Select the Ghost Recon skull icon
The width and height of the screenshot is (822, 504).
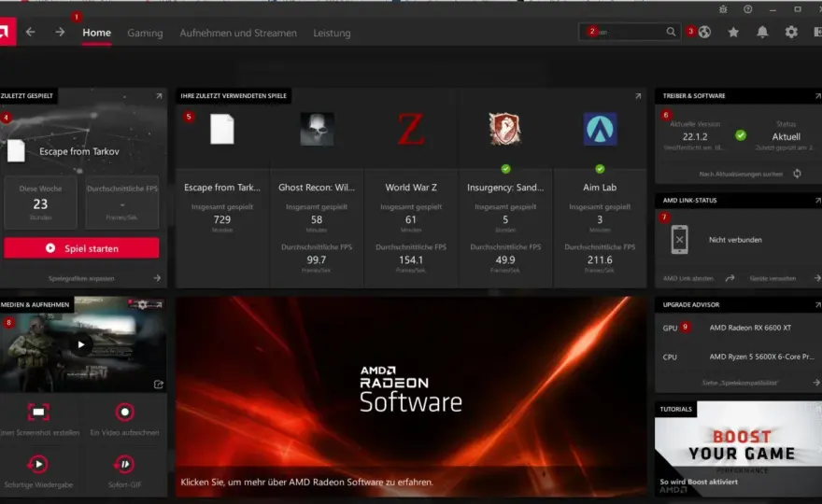pos(317,129)
